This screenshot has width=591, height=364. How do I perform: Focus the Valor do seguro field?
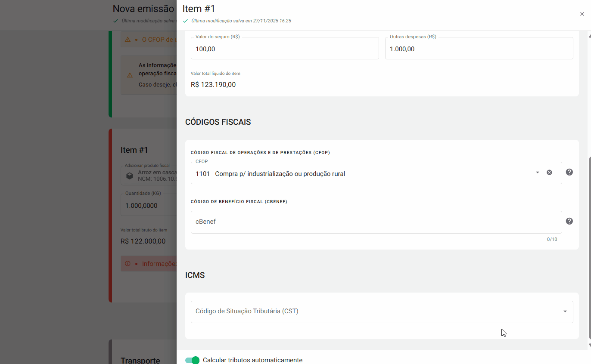[284, 49]
